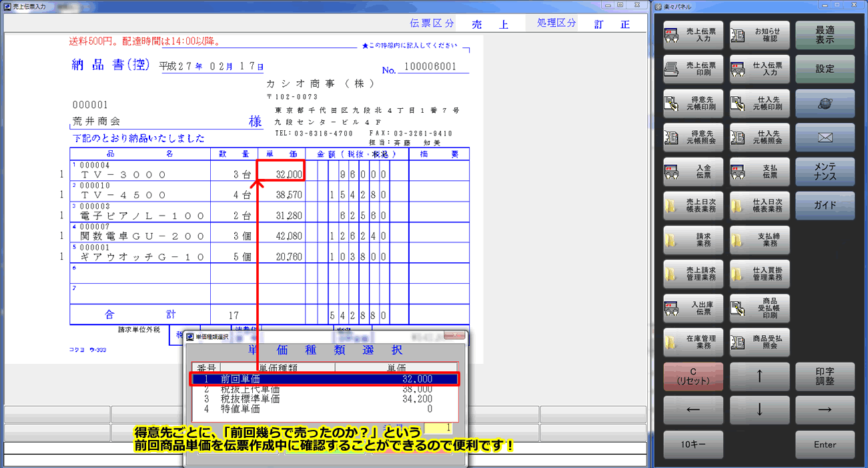Open the ガイド guide
Screen dimensions: 868x468
[825, 206]
